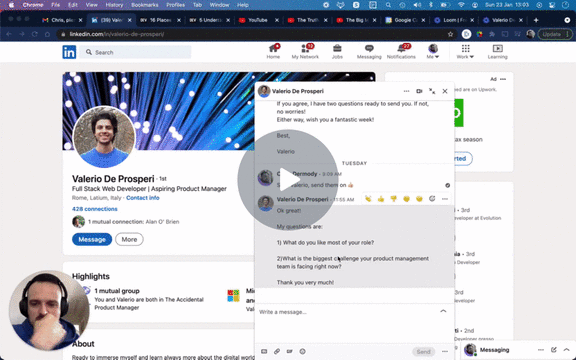This screenshot has height=360, width=576.
Task: Open Chrome extensions puzzle icon
Action: (492, 34)
